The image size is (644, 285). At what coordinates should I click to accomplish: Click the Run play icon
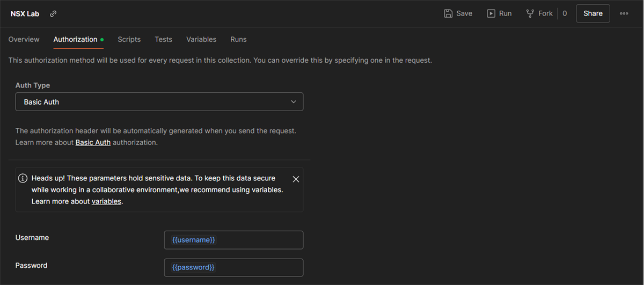click(x=491, y=13)
